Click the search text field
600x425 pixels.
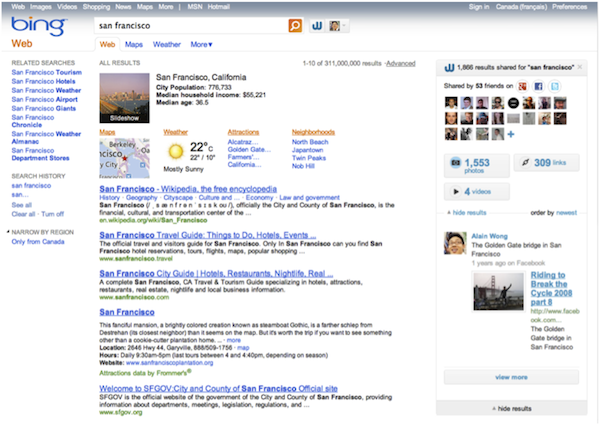[x=190, y=24]
